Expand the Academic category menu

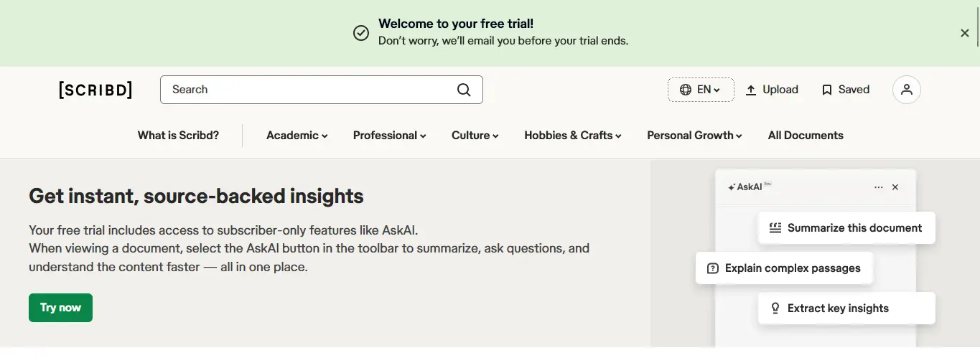click(x=297, y=136)
